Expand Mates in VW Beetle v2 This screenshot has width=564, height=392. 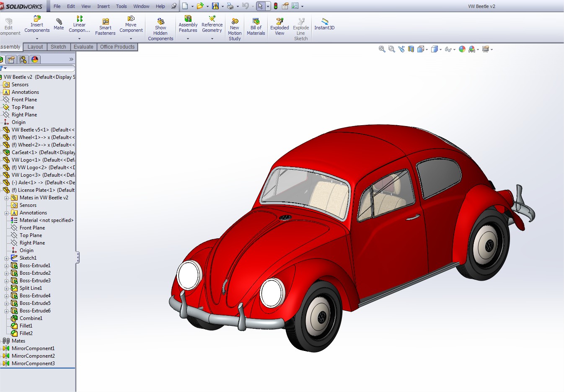point(6,198)
